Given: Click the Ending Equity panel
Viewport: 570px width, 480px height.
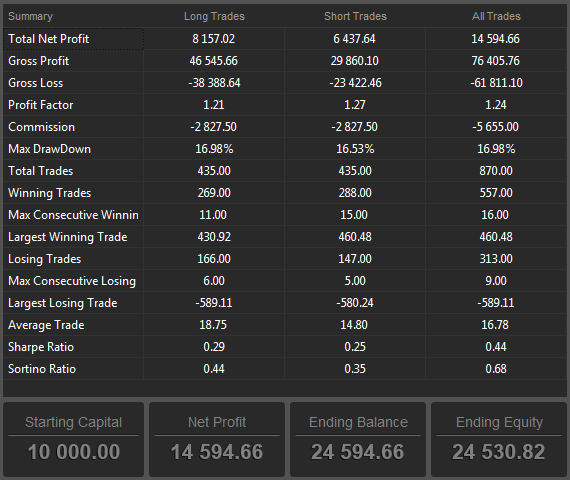Looking at the screenshot, I should point(499,439).
